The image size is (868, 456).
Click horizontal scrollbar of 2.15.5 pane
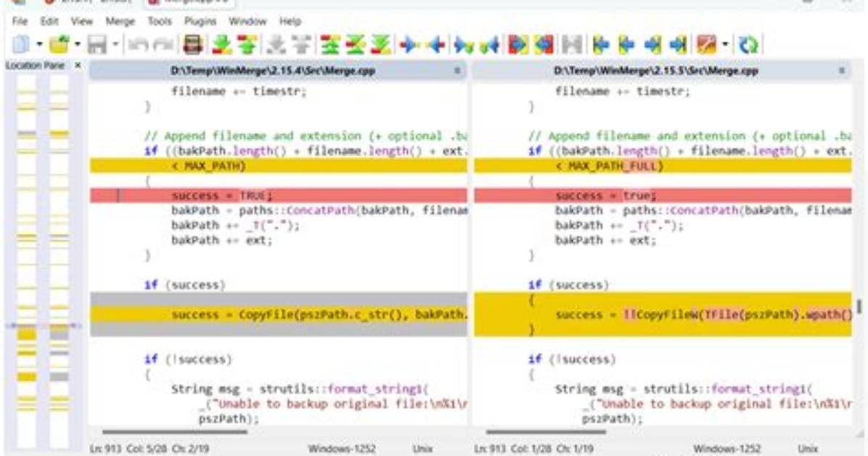point(546,431)
